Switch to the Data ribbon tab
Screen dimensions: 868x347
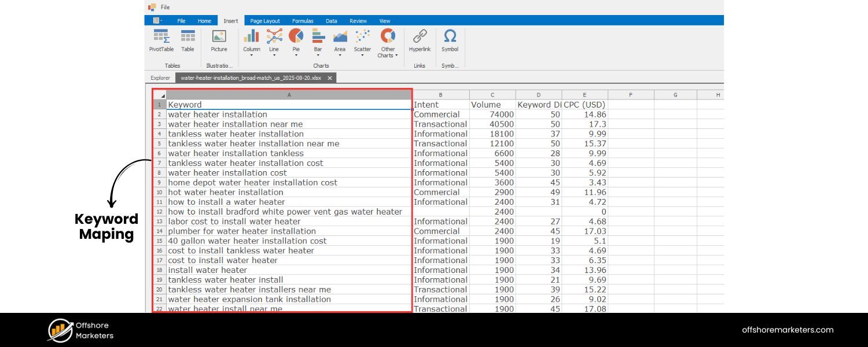331,20
